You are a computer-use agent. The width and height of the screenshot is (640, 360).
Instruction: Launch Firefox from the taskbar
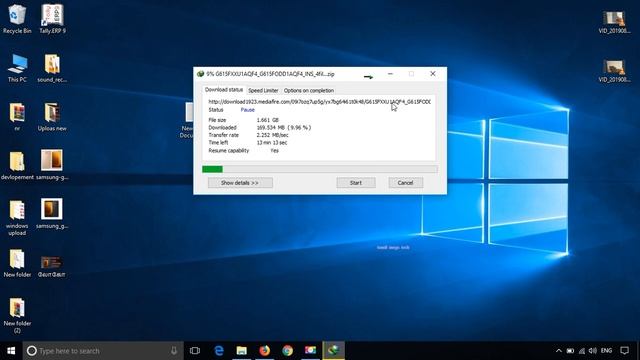[264, 351]
